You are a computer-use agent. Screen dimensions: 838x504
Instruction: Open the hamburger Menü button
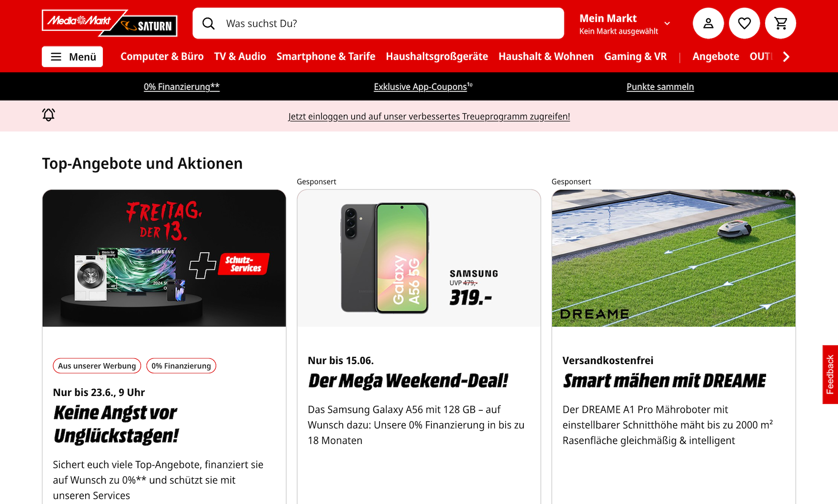(x=72, y=57)
